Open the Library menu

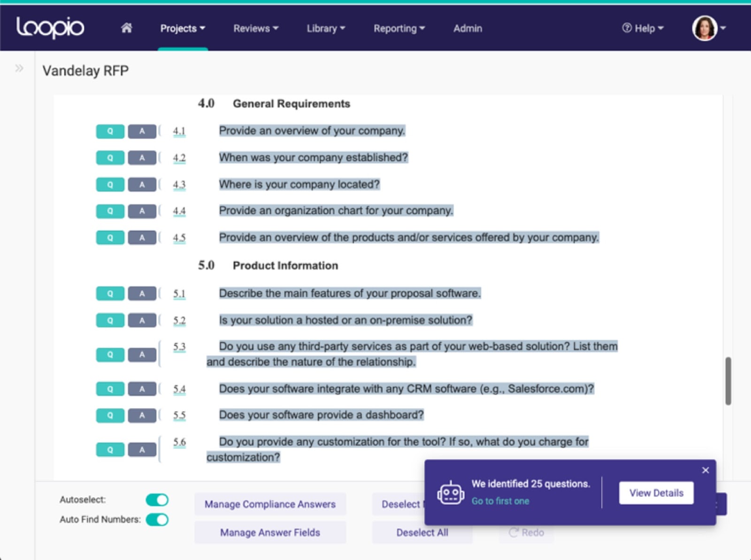(326, 29)
